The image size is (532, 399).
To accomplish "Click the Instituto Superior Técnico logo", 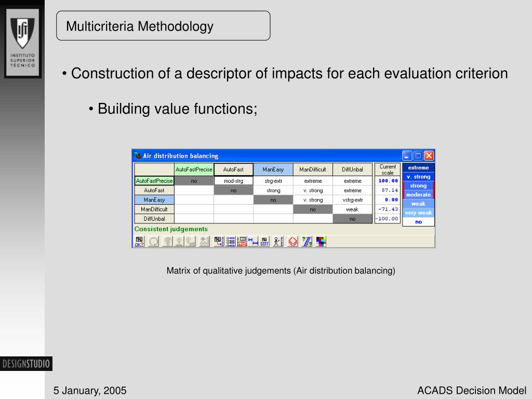I will 23,43.
